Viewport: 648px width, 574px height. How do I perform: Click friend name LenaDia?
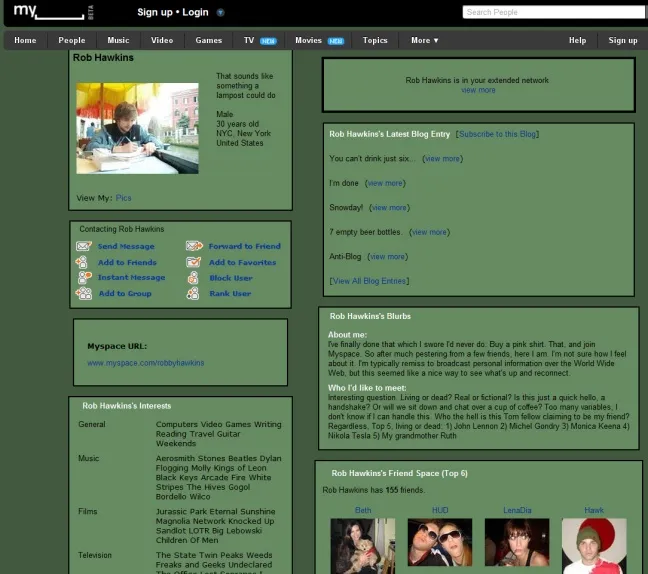pyautogui.click(x=517, y=510)
